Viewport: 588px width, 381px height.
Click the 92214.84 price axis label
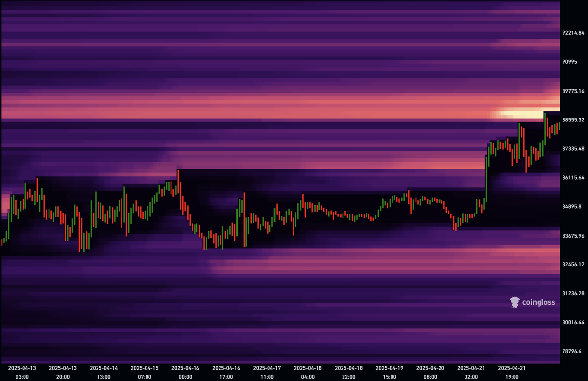click(x=573, y=33)
